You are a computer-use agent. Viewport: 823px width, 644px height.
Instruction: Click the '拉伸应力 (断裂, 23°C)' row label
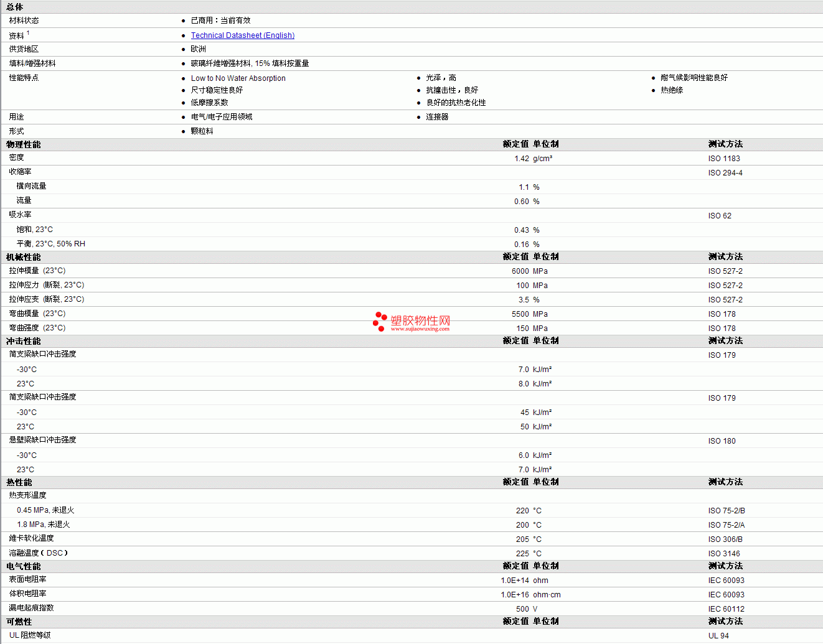tap(47, 285)
